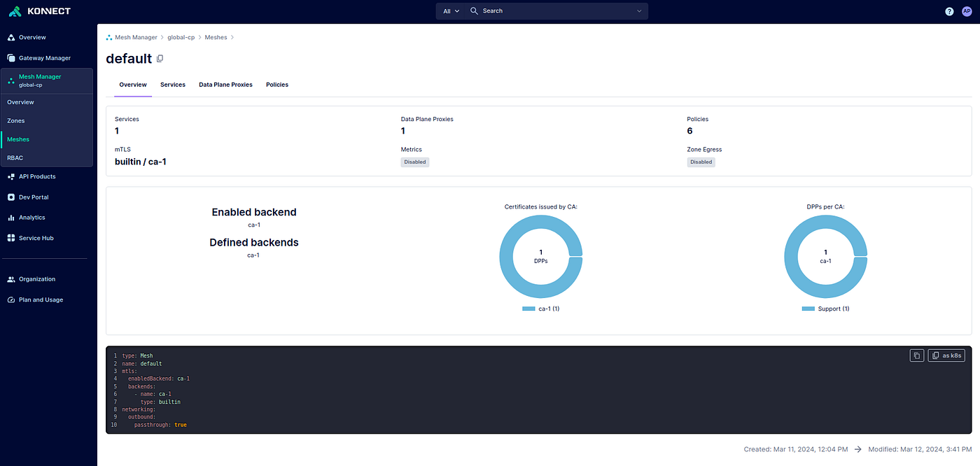Click the ca-1 (1) legend swatch
This screenshot has width=980, height=466.
pyautogui.click(x=528, y=309)
